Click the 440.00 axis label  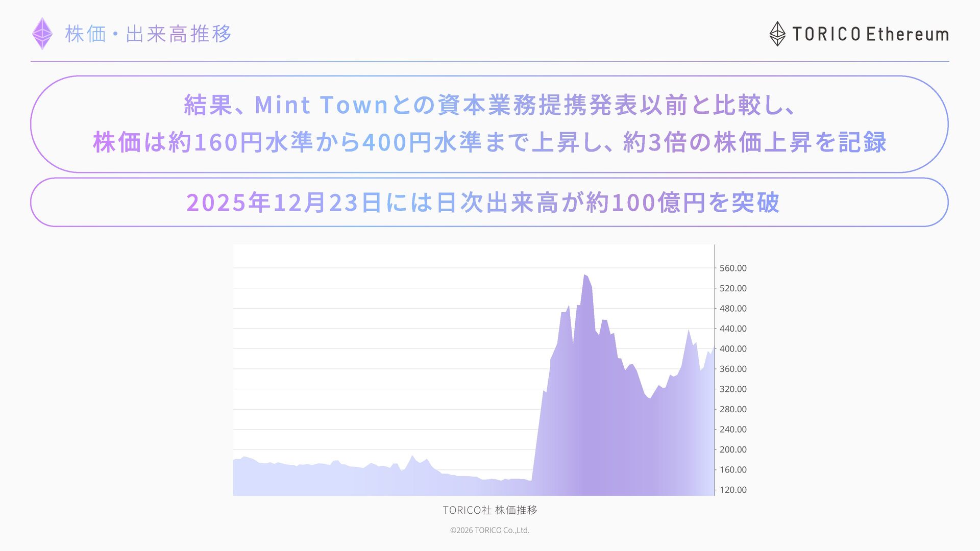coord(732,329)
